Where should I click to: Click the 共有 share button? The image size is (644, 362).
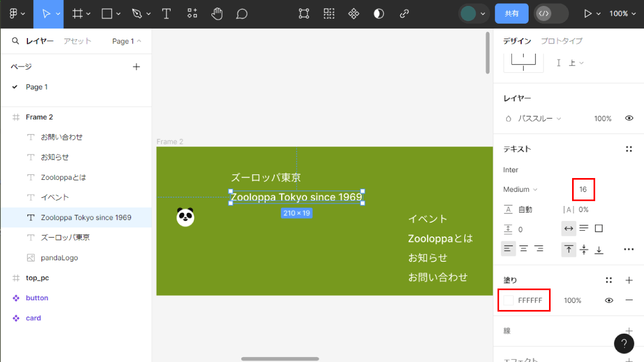(511, 14)
